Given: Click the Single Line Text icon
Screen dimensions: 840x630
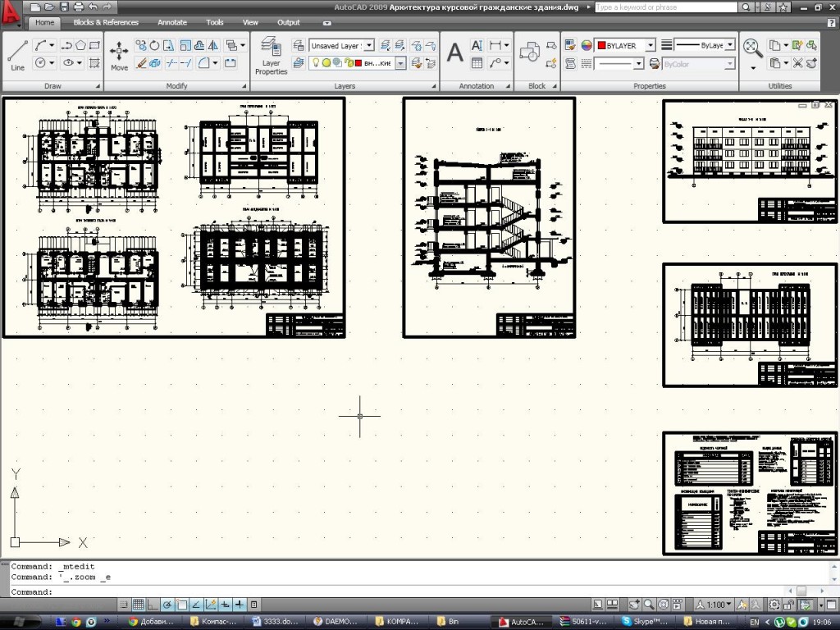Looking at the screenshot, I should [x=477, y=46].
